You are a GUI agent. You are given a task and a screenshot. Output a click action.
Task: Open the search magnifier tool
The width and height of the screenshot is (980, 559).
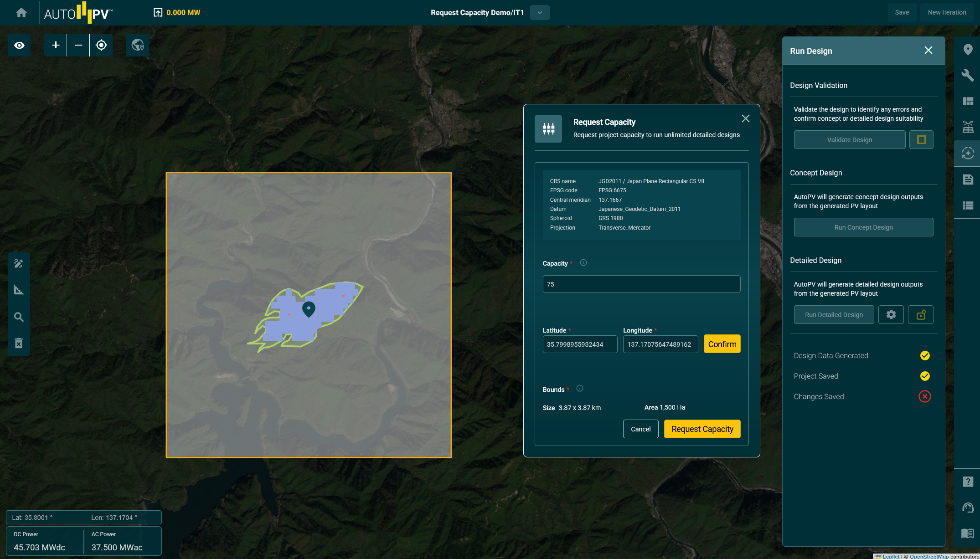point(19,317)
